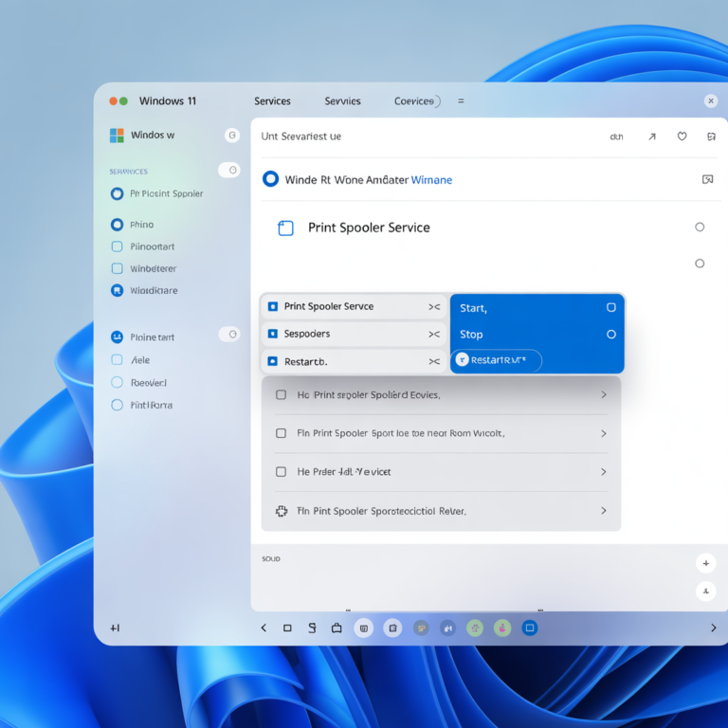The width and height of the screenshot is (728, 728).
Task: Expand the Fin Pint Spooler Sporoteocictiol chevron
Action: pyautogui.click(x=604, y=511)
